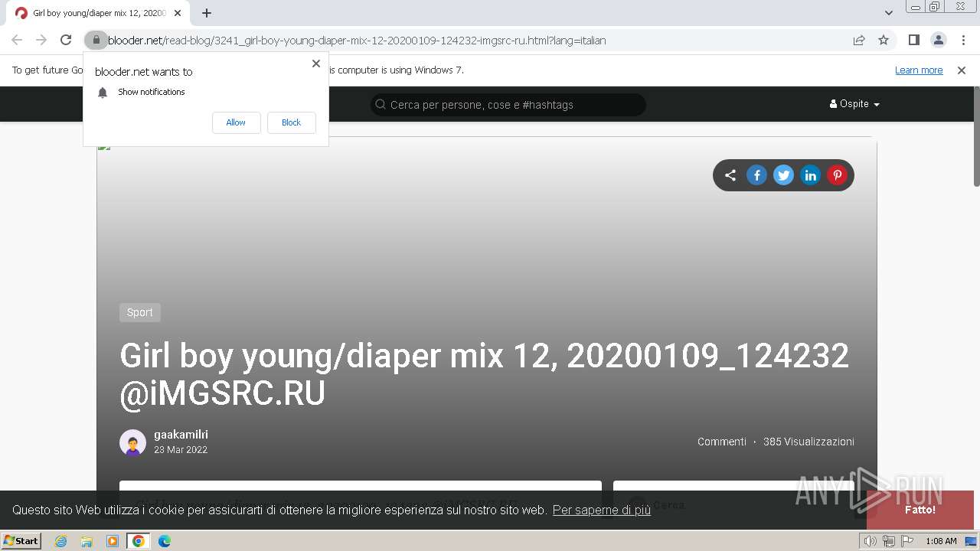Click the Back navigation arrow
Image resolution: width=980 pixels, height=551 pixels.
tap(17, 40)
